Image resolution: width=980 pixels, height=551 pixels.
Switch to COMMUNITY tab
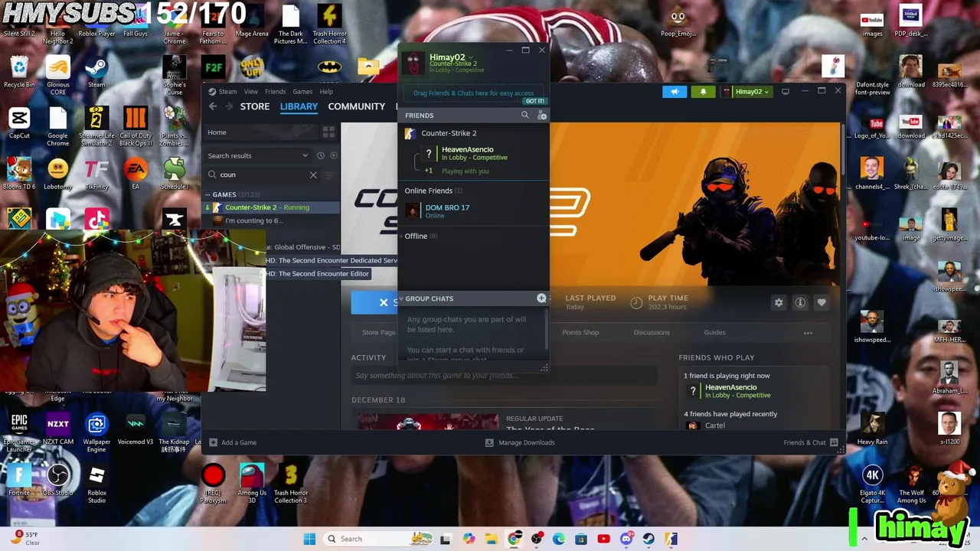356,106
